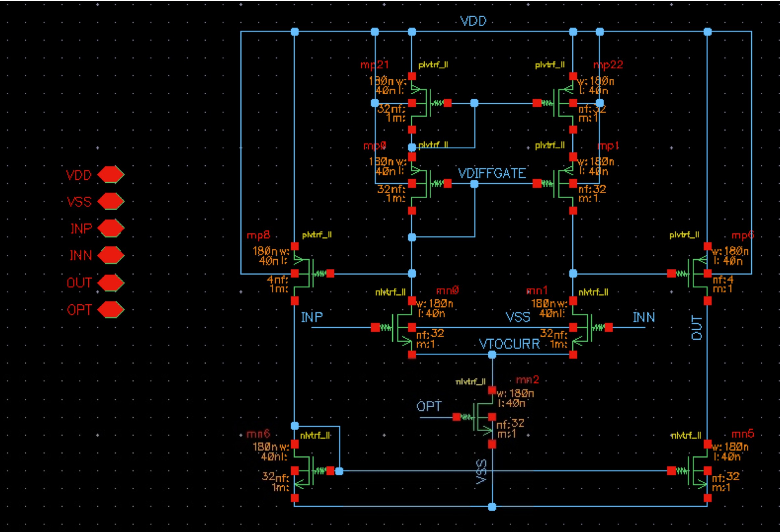Select the OPT pin hexagon
This screenshot has width=780, height=532.
point(111,309)
